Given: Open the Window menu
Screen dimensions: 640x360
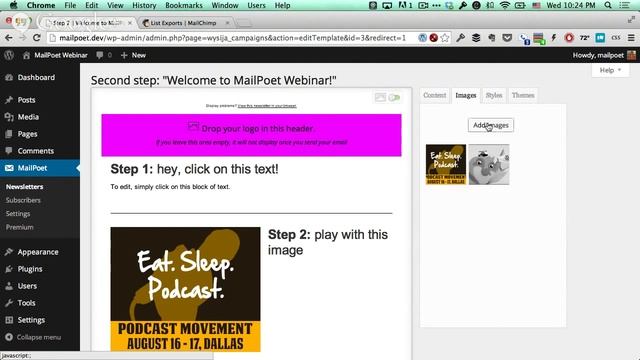Looking at the screenshot, I should 225,5.
